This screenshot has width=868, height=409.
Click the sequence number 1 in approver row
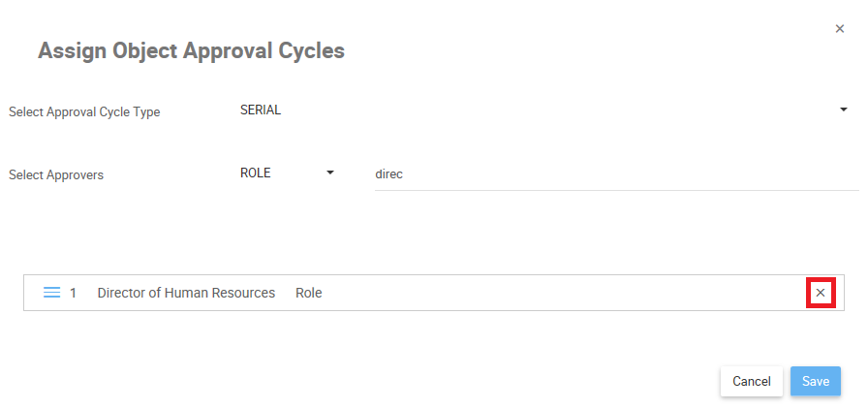[x=74, y=293]
